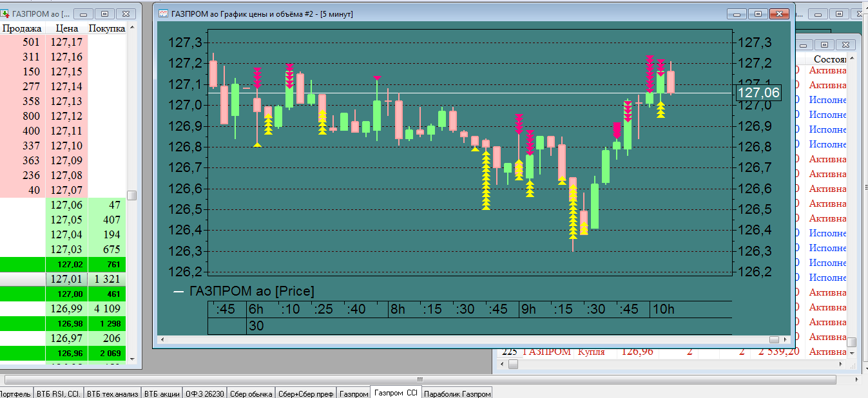
Task: Close the orders table window with Состояние column
Action: pos(845,44)
